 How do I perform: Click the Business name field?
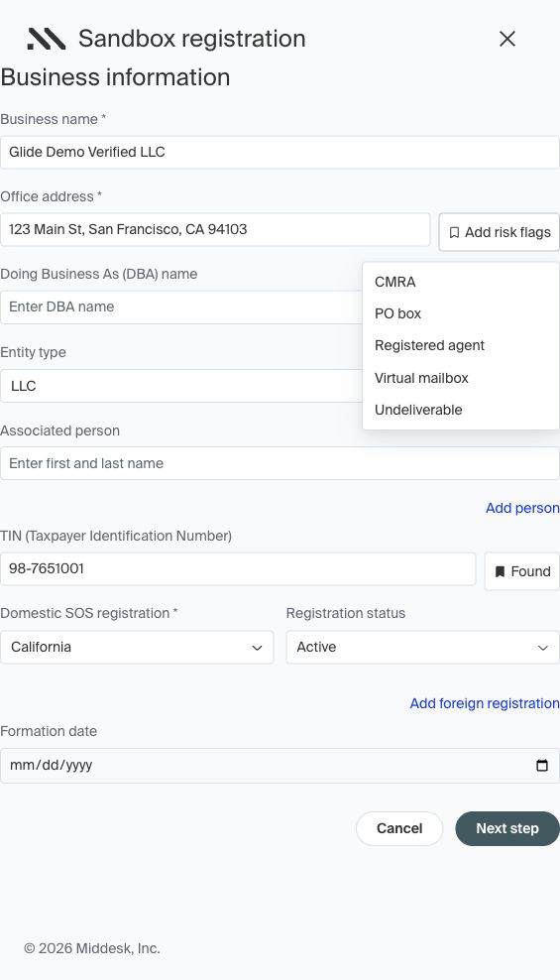pos(280,152)
